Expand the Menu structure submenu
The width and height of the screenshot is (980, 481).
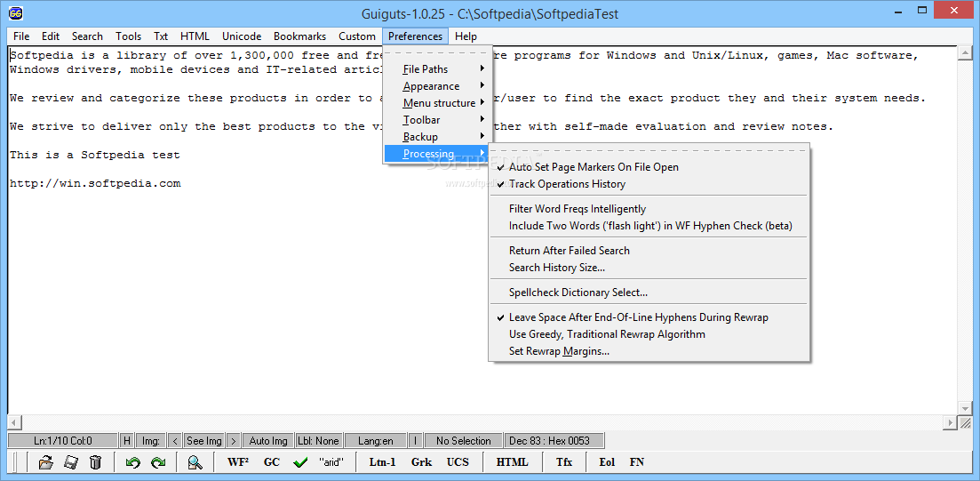coord(437,103)
